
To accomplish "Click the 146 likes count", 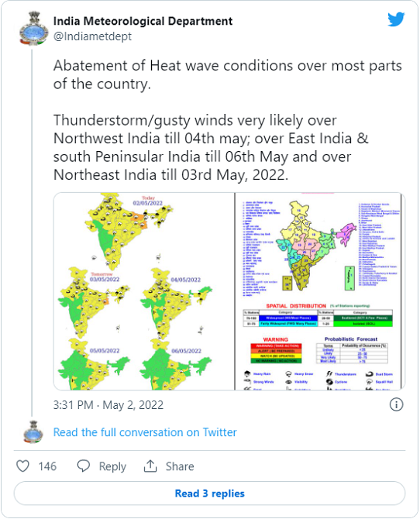I will coord(47,466).
